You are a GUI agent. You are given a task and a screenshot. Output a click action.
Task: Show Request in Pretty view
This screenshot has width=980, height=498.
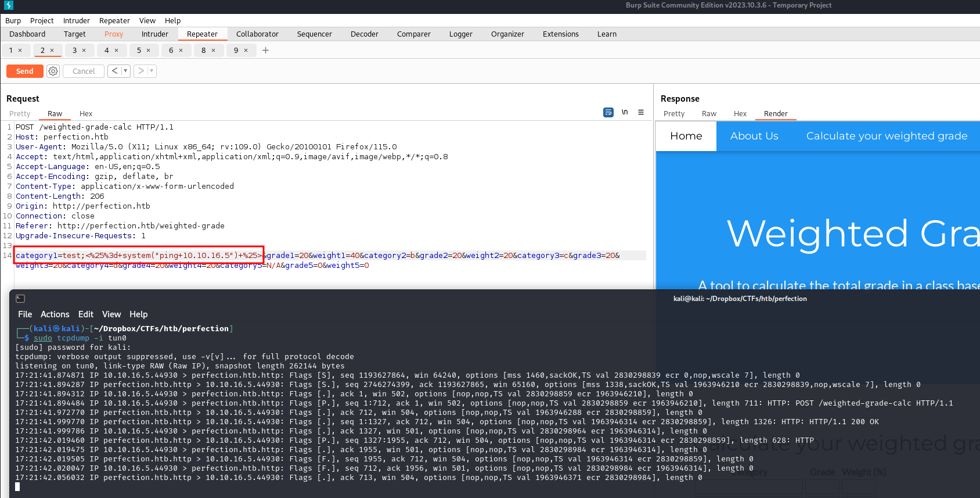pos(20,114)
